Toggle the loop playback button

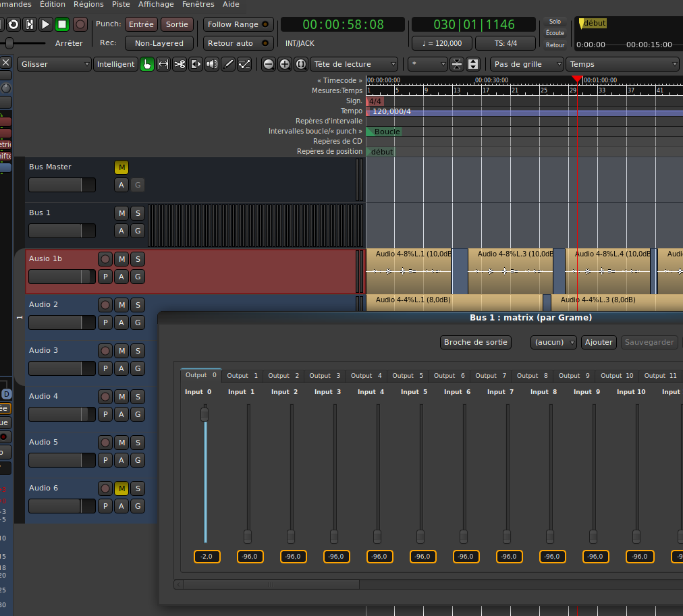[x=13, y=24]
